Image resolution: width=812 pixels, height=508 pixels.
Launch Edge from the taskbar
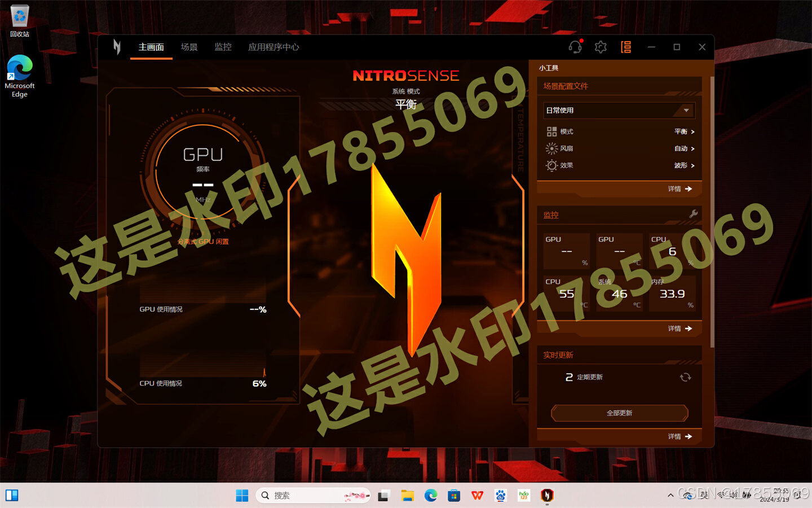coord(431,496)
